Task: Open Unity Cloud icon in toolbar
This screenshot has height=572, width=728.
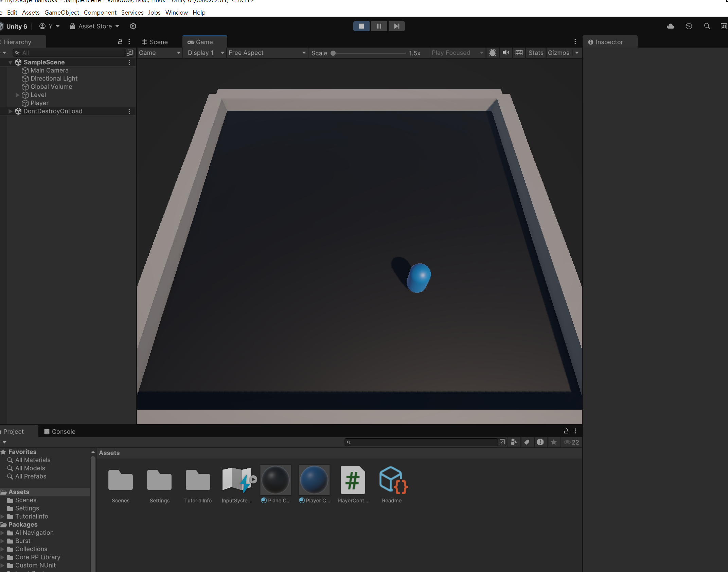Action: click(x=670, y=26)
